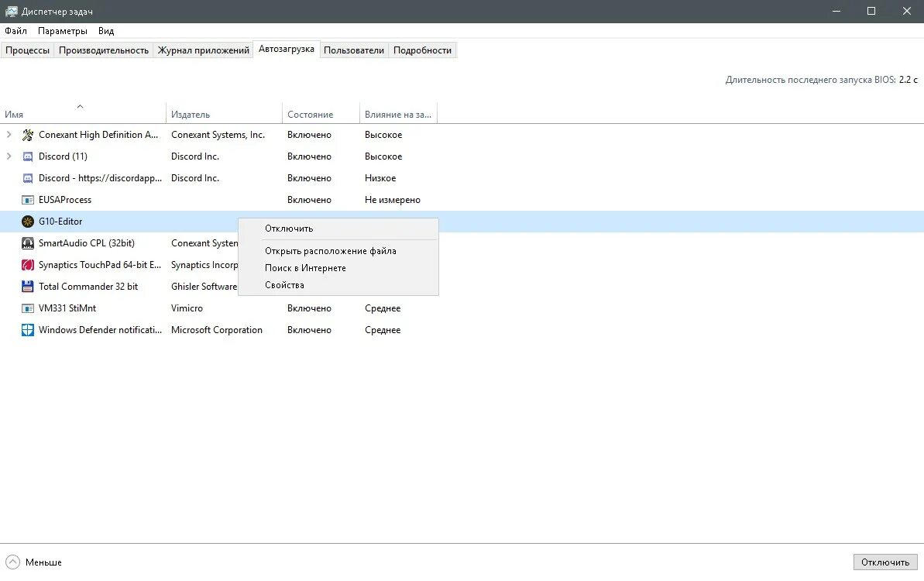Viewport: 924px width, 581px height.
Task: Sort by the 'Состояние' column header
Action: pyautogui.click(x=321, y=112)
